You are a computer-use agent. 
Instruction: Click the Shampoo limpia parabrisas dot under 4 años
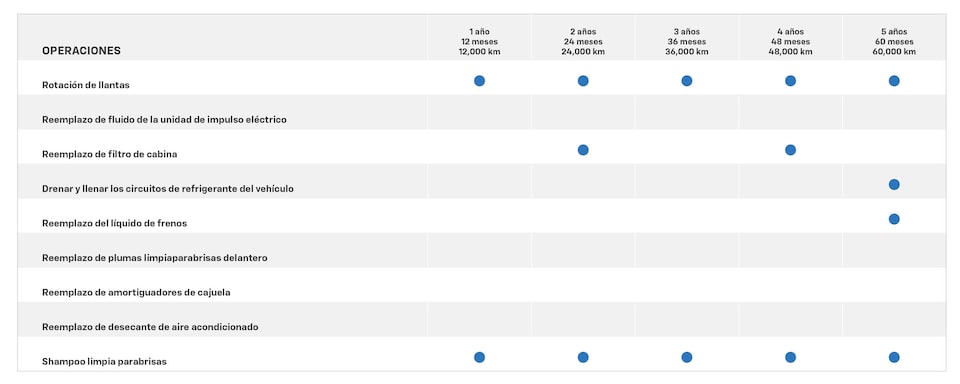pyautogui.click(x=790, y=357)
